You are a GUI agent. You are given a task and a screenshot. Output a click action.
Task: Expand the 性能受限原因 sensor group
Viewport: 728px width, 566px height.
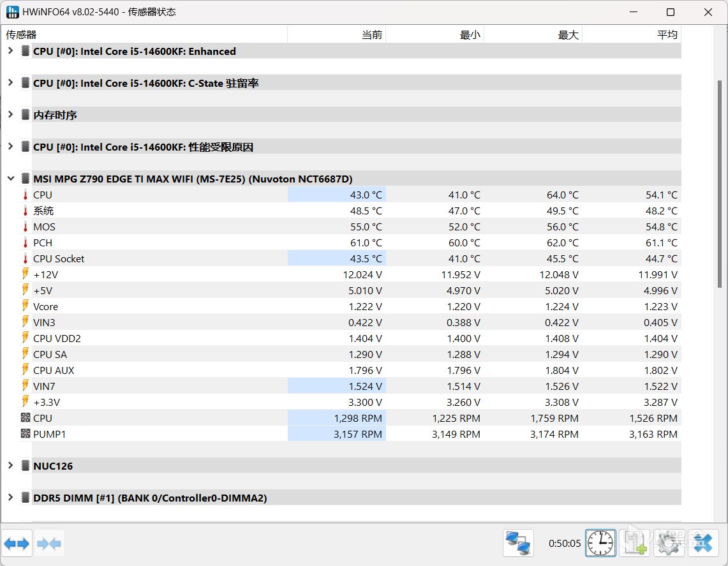(10, 146)
